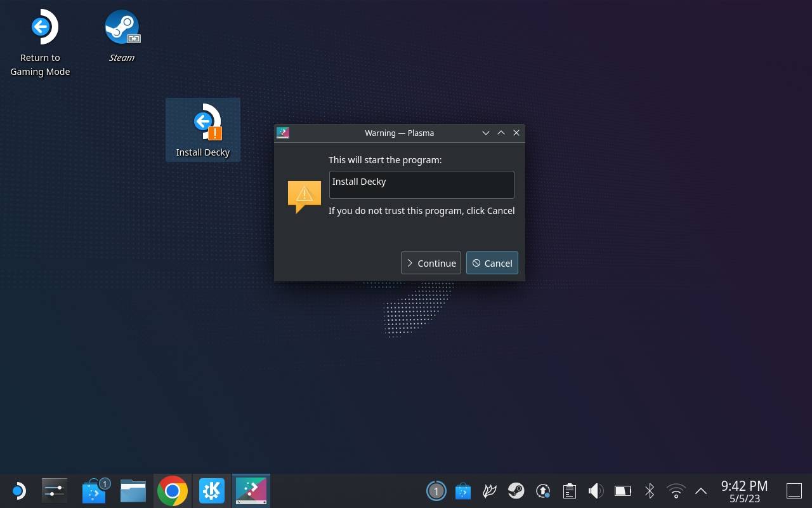
Task: Click the Discover updates tray icon
Action: coord(463,491)
